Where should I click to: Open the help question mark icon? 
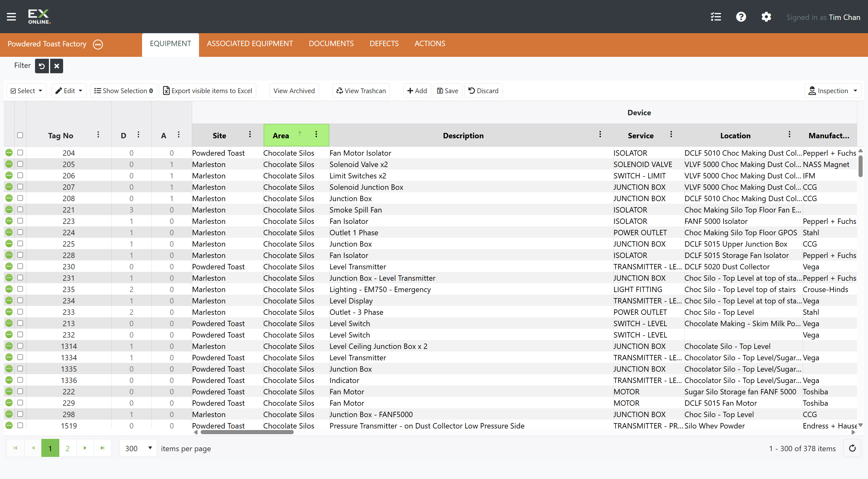(741, 17)
